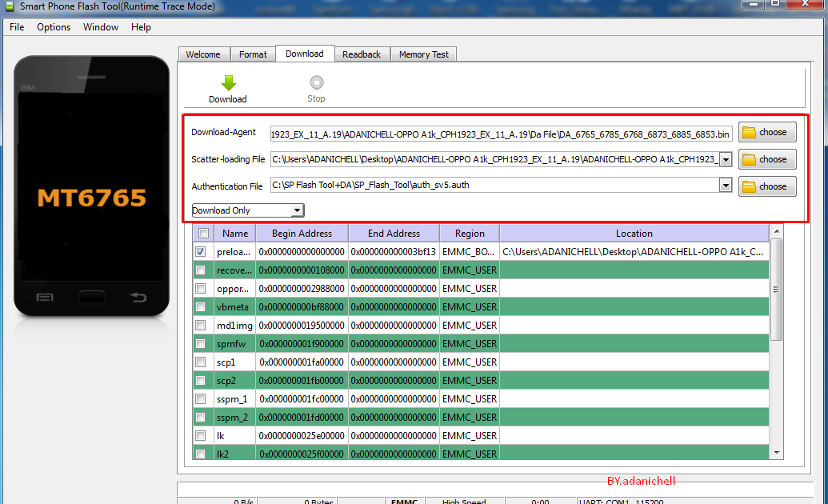Toggle the select-all checkbox in table header
The image size is (828, 504).
(x=202, y=233)
